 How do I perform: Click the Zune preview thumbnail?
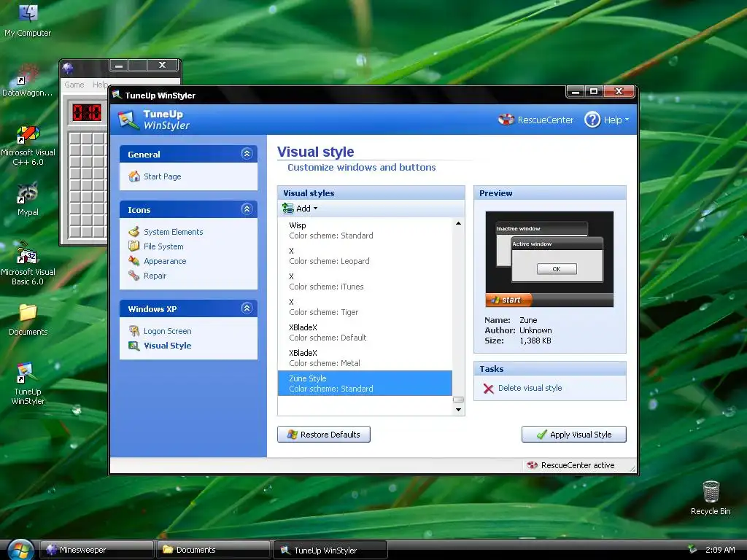(549, 259)
